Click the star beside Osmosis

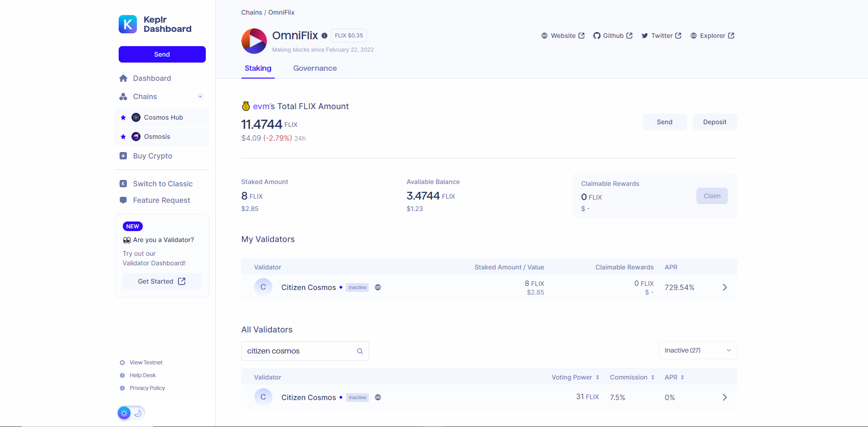tap(123, 137)
